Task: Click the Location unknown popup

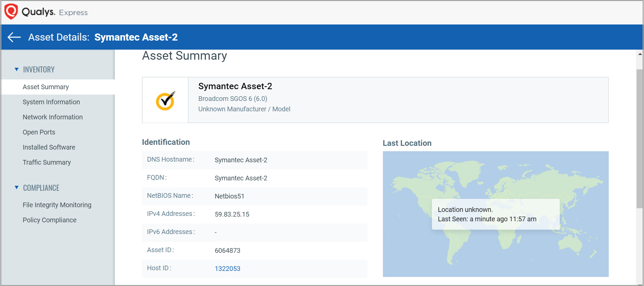Action: click(x=496, y=214)
